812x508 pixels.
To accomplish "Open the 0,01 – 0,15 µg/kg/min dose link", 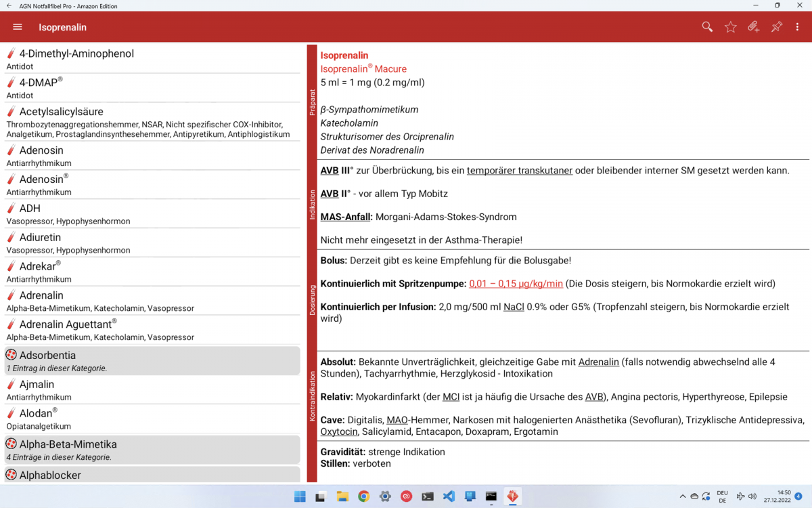I will click(516, 283).
